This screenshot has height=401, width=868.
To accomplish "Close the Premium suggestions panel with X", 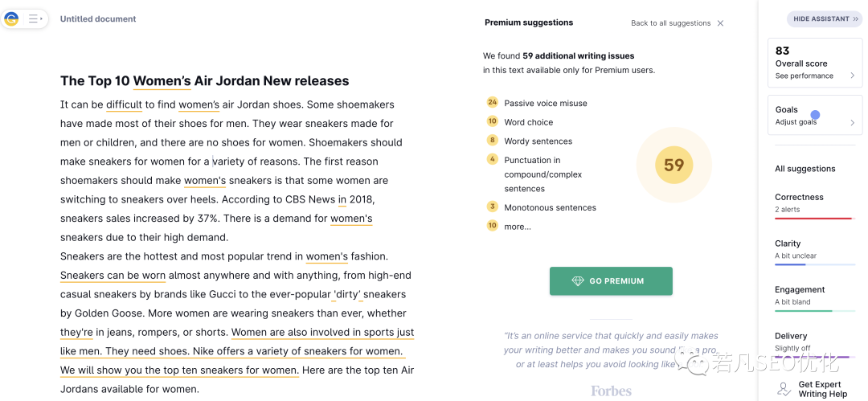I will [720, 23].
